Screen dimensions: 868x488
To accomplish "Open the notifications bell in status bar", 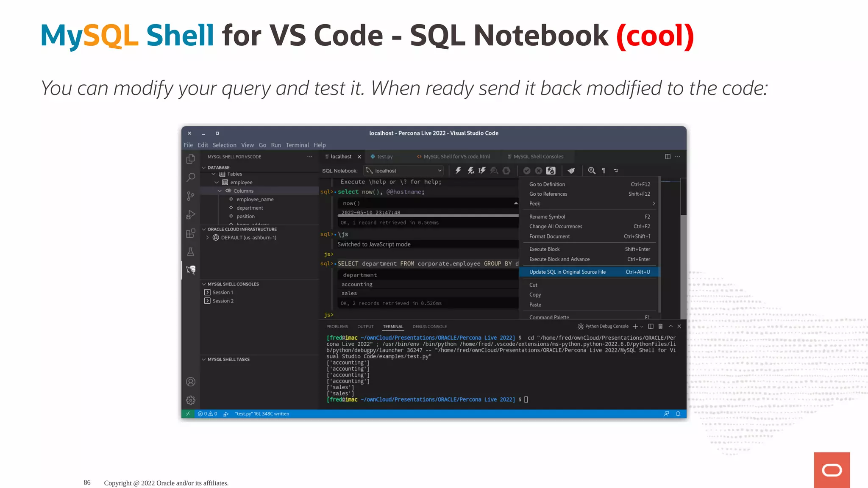I will (678, 414).
